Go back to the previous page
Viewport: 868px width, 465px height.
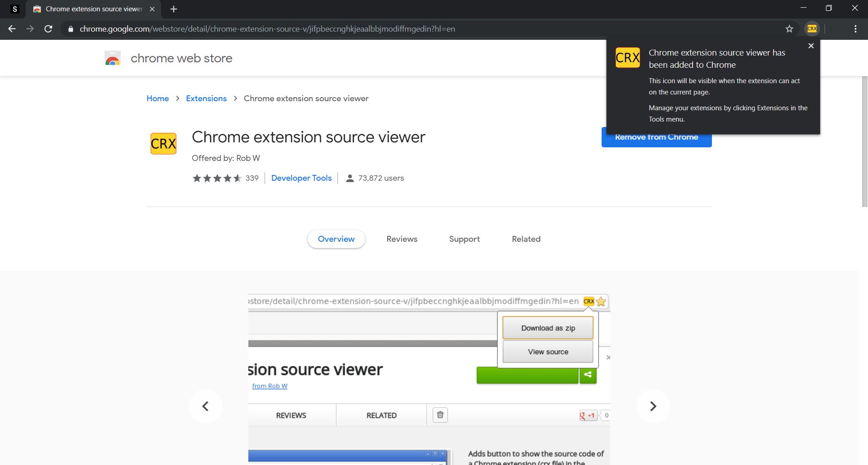click(12, 29)
